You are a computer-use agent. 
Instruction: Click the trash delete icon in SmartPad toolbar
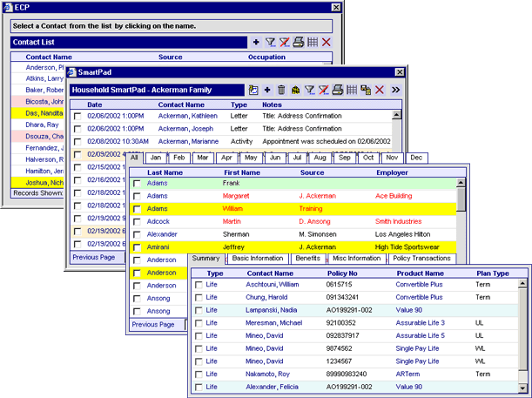click(281, 90)
